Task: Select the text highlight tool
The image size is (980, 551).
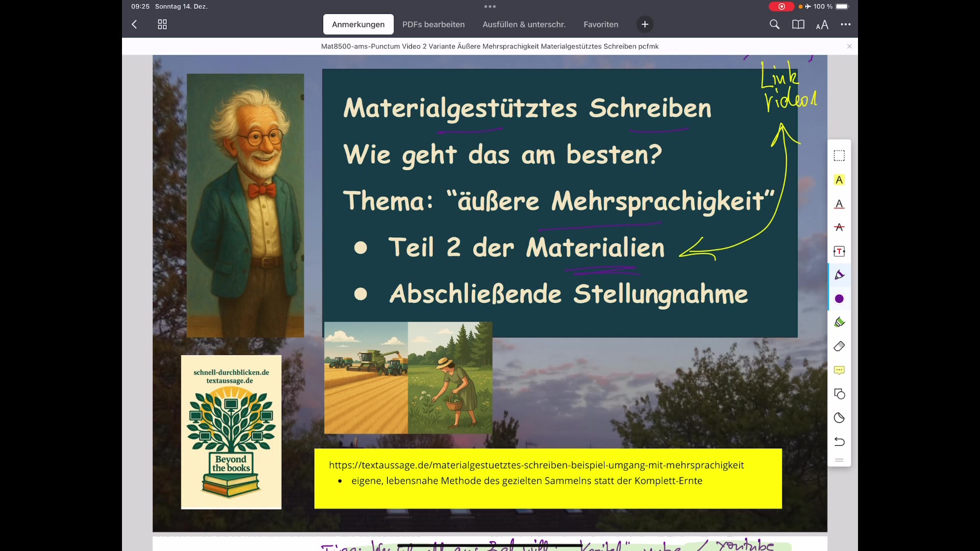Action: click(x=839, y=180)
